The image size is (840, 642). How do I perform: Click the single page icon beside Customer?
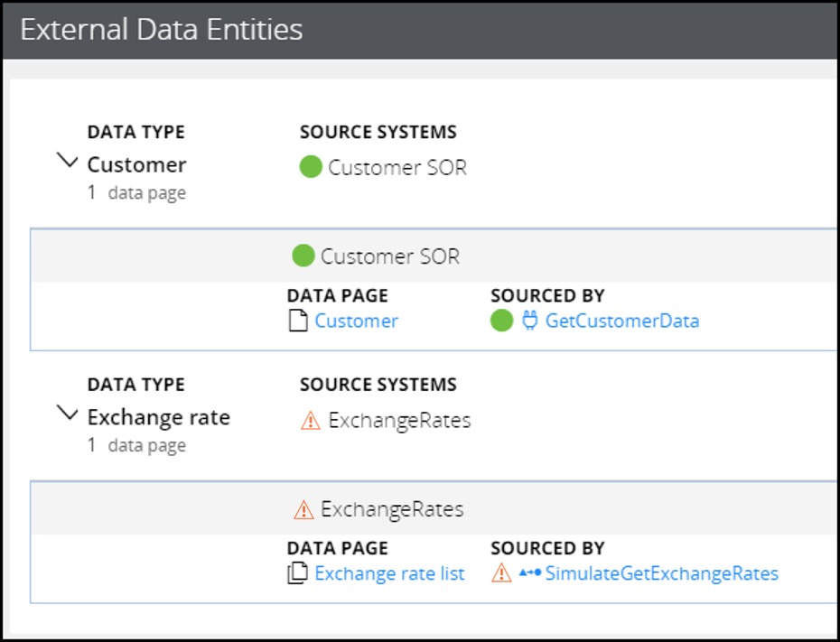click(298, 321)
